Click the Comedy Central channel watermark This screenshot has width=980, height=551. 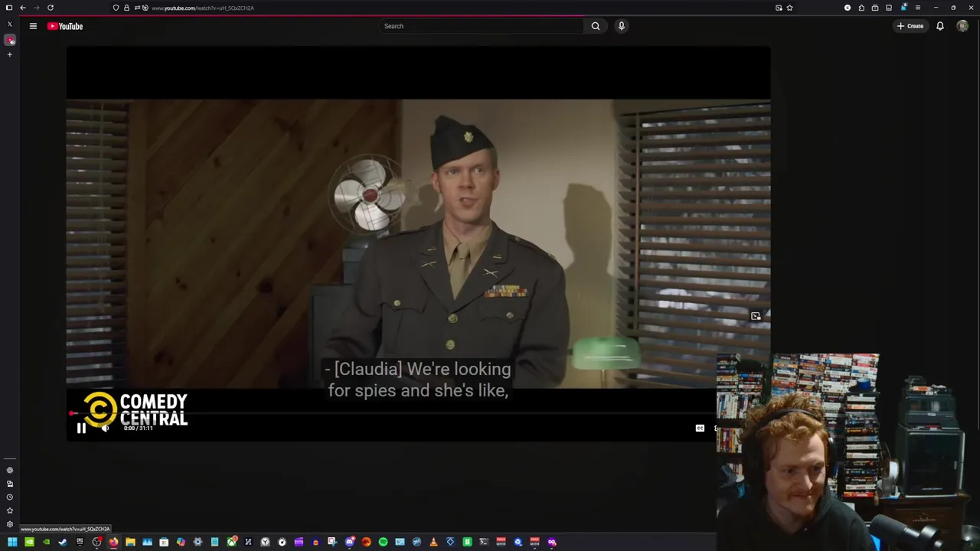[136, 410]
